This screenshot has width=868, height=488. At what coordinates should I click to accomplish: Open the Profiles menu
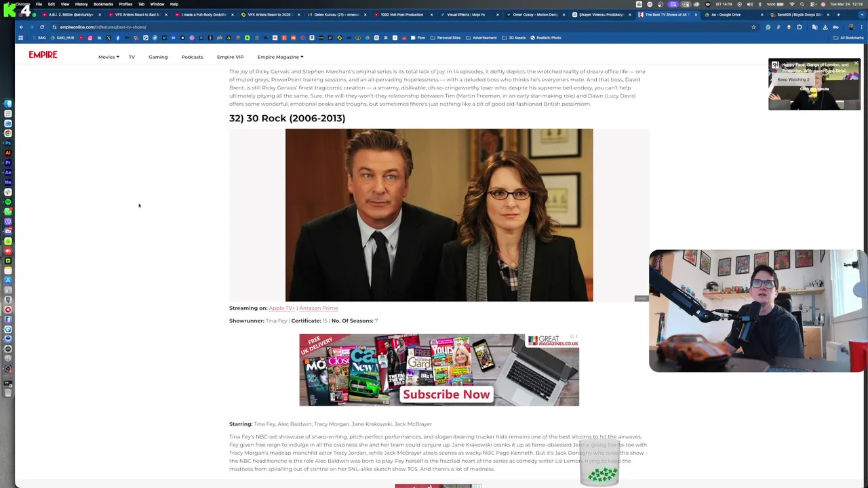click(125, 4)
